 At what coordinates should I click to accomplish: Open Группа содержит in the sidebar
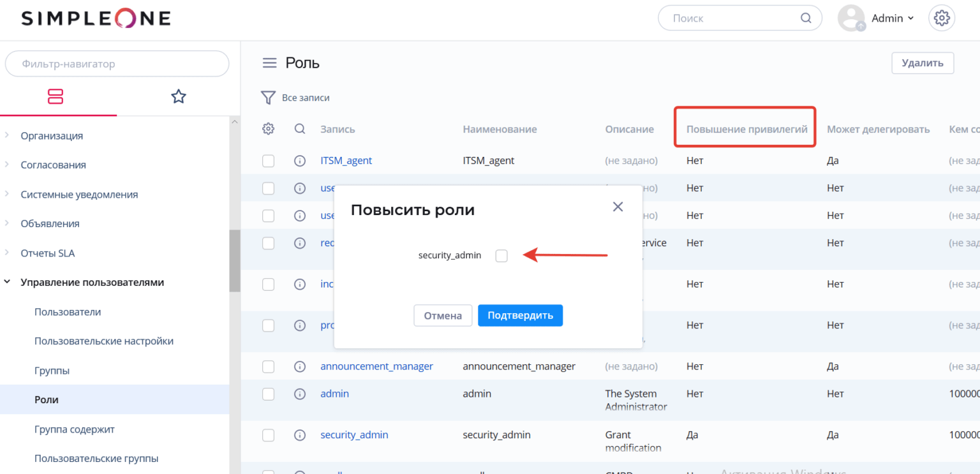[75, 429]
